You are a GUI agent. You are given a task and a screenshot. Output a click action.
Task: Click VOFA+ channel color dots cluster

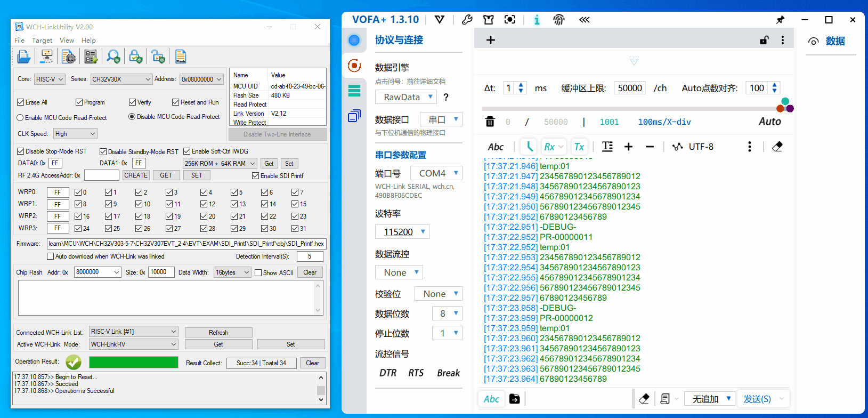[785, 105]
